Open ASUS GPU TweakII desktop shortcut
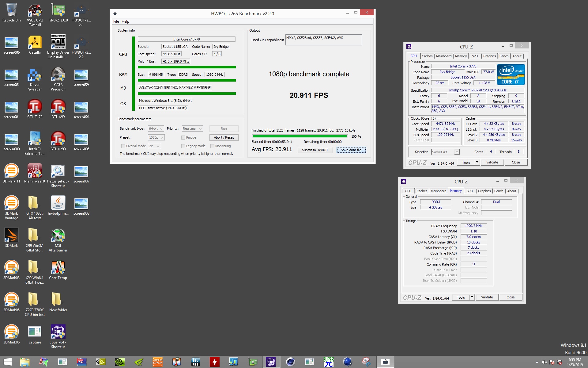This screenshot has width=588, height=368. coord(35,15)
